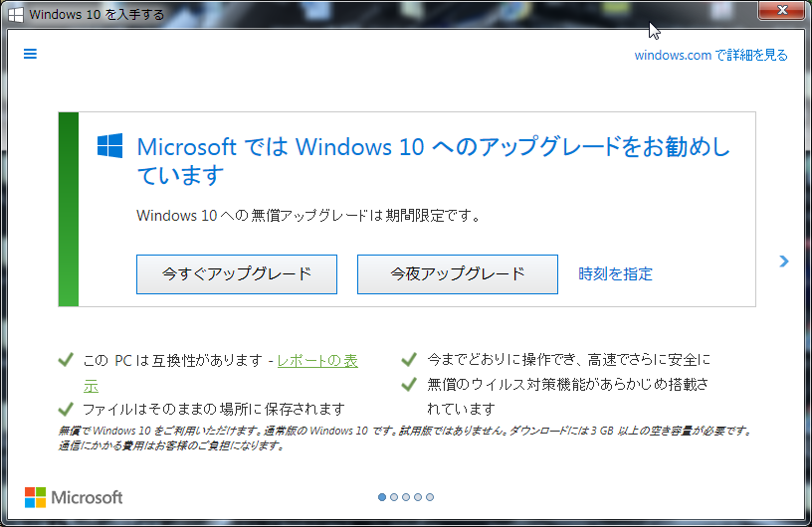Viewport: 812px width, 527px height.
Task: Open the windows.com で詳細を見る link
Action: pos(710,55)
